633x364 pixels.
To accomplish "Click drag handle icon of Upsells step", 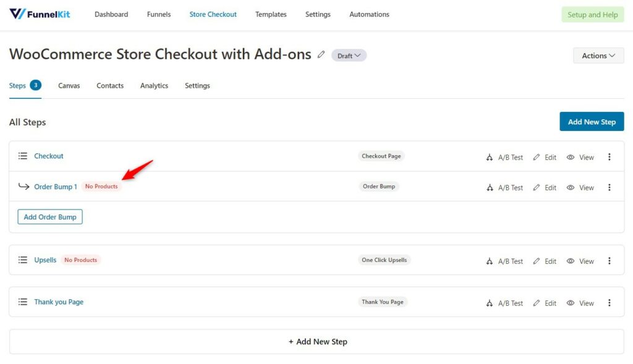I will (x=23, y=260).
